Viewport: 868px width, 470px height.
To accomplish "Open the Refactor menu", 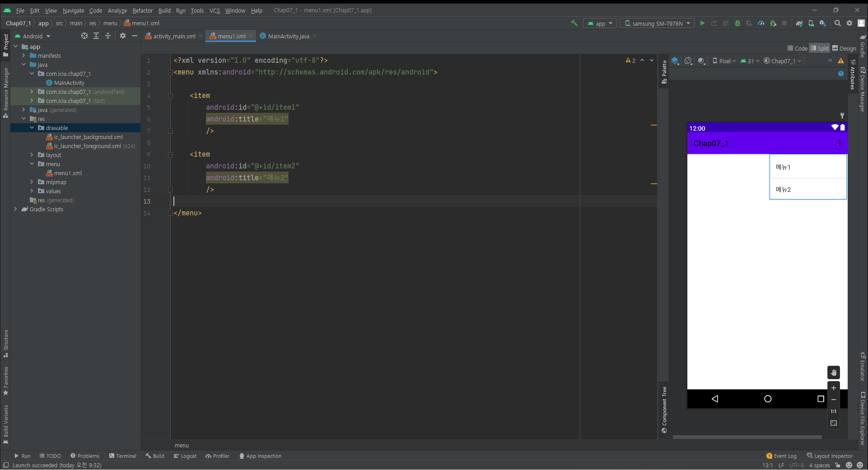I will click(142, 10).
